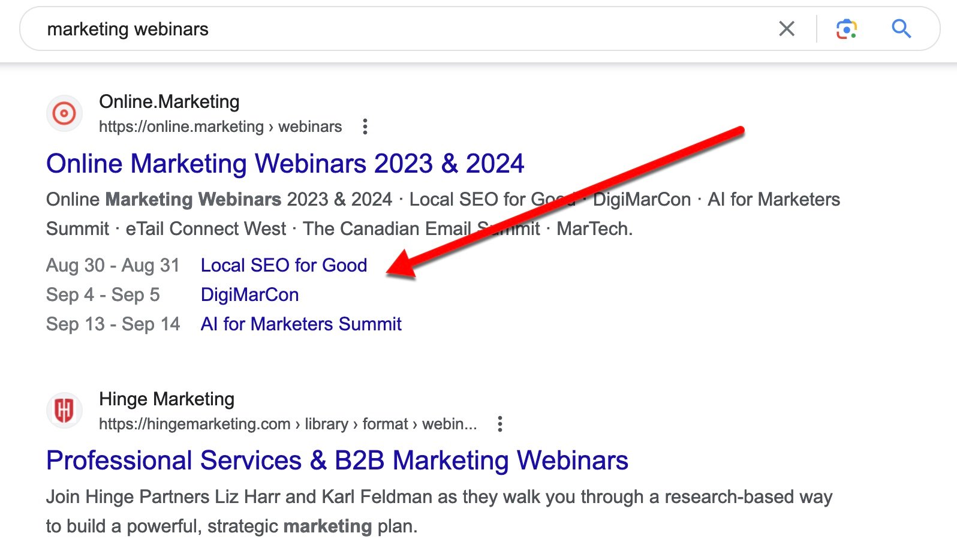Open Online Marketing Webinars 2023 & 2024
The width and height of the screenshot is (957, 560).
click(285, 164)
